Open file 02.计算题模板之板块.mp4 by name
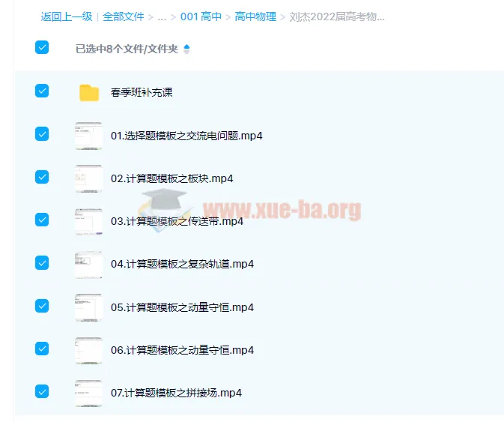The height and width of the screenshot is (422, 504). click(x=171, y=178)
